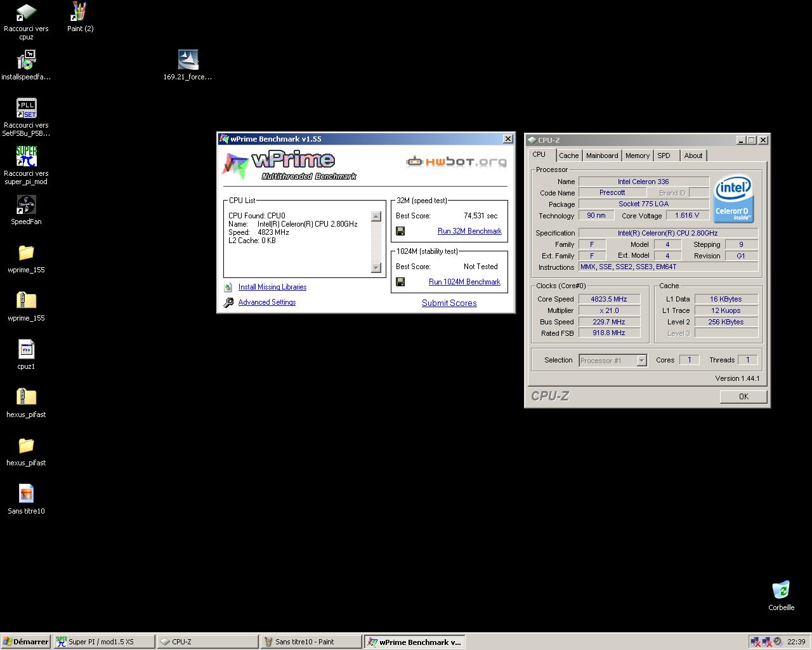Viewport: 812px width, 650px height.
Task: Select the wprime_155 zip archive icon
Action: pos(26,301)
